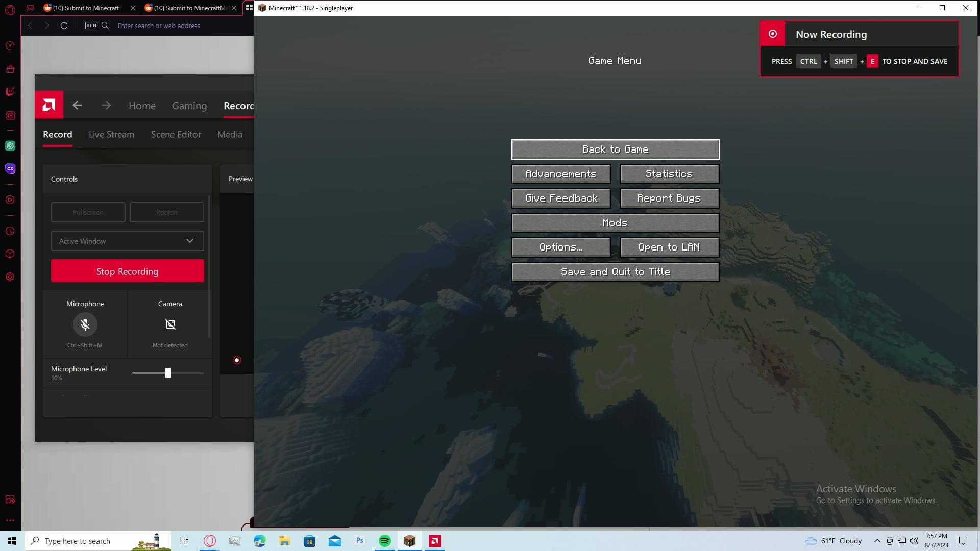Open Photoshop from the taskbar
This screenshot has height=551, width=980.
coord(360,541)
